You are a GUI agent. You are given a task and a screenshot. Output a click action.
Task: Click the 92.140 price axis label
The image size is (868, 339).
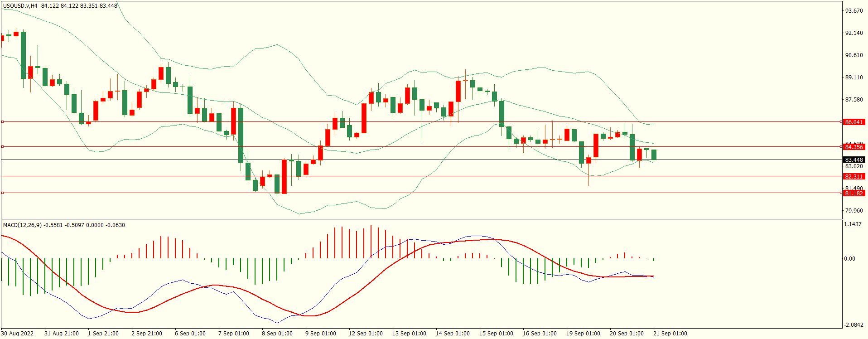pos(854,33)
